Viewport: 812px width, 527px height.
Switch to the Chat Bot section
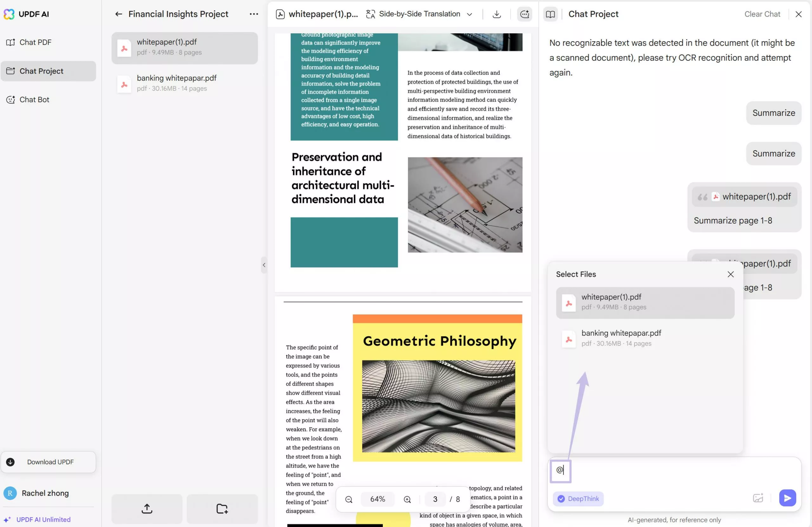tap(34, 100)
